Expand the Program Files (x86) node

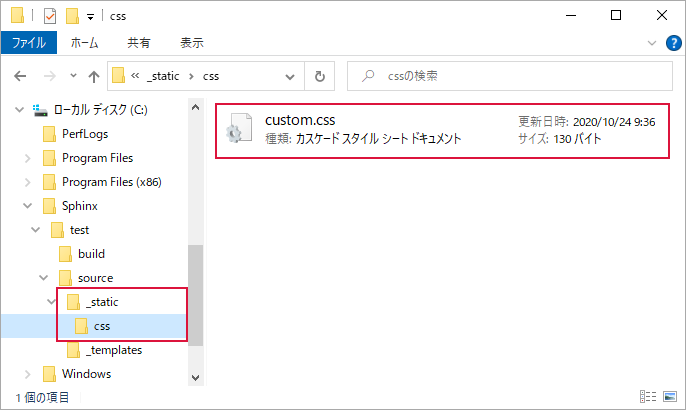(28, 182)
